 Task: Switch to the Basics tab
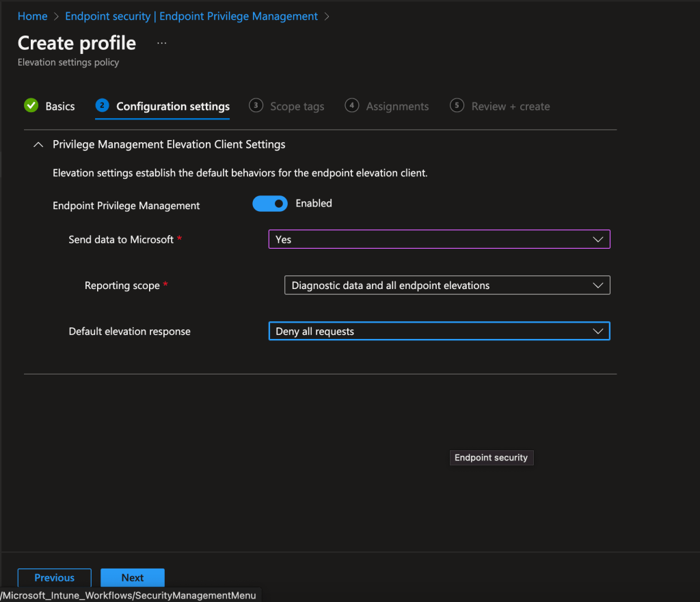(60, 107)
